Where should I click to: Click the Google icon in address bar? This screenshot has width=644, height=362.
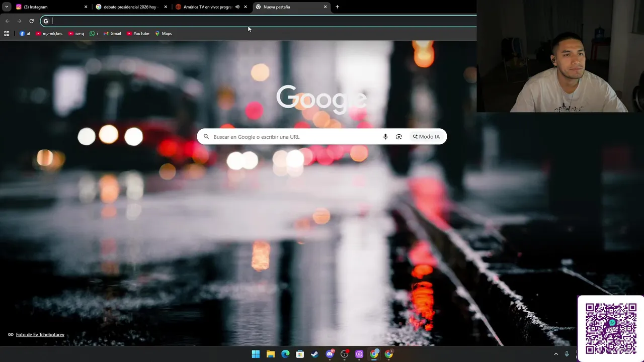[46, 21]
